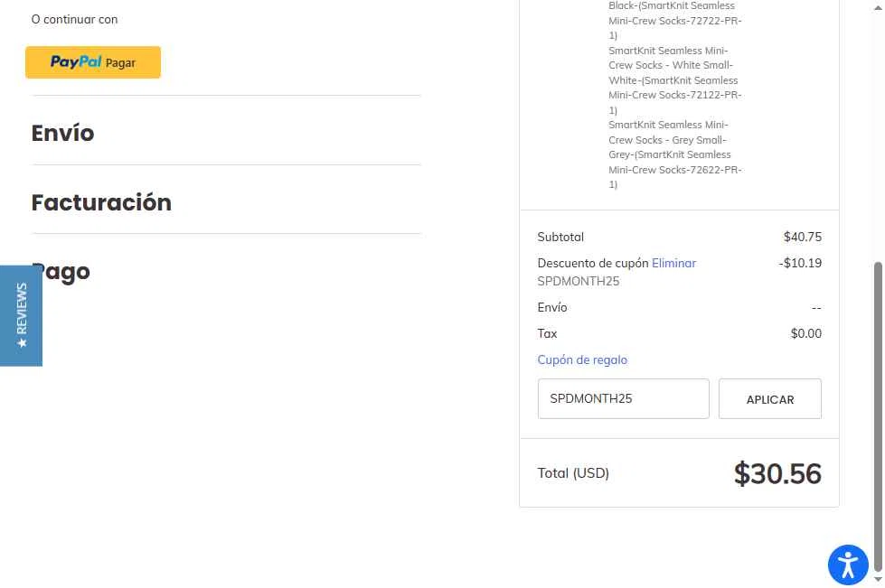Click the 'O continuar con' text
Screen dimensions: 885x588
pyautogui.click(x=74, y=20)
